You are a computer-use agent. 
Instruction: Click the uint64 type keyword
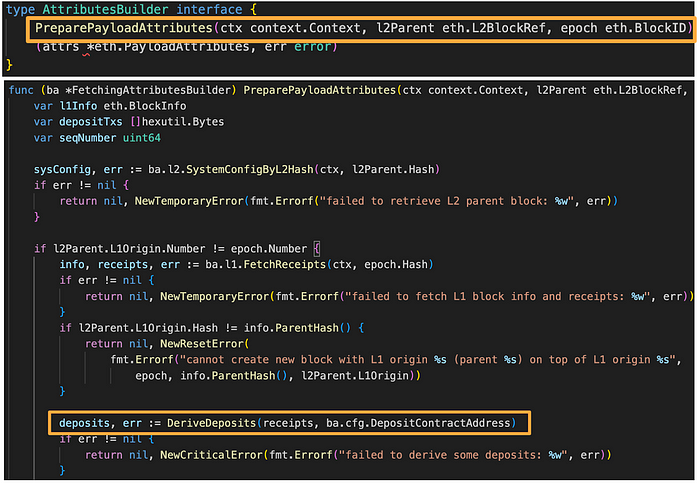pos(142,138)
